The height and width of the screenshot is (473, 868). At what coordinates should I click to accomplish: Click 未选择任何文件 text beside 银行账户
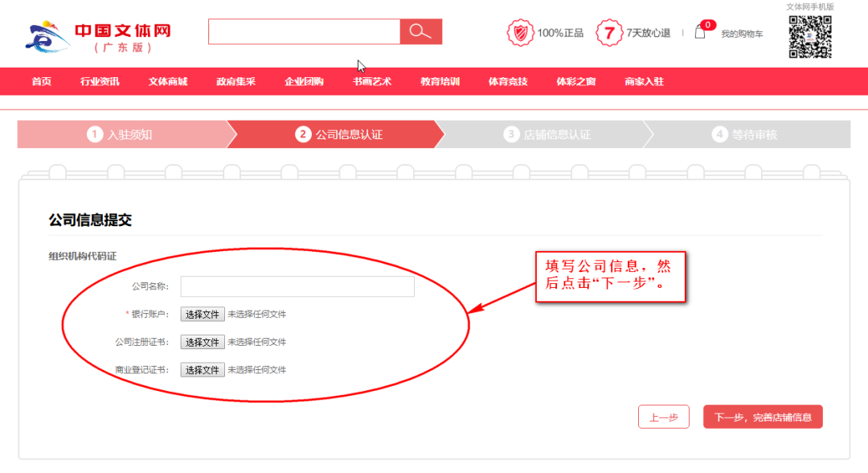tap(257, 314)
